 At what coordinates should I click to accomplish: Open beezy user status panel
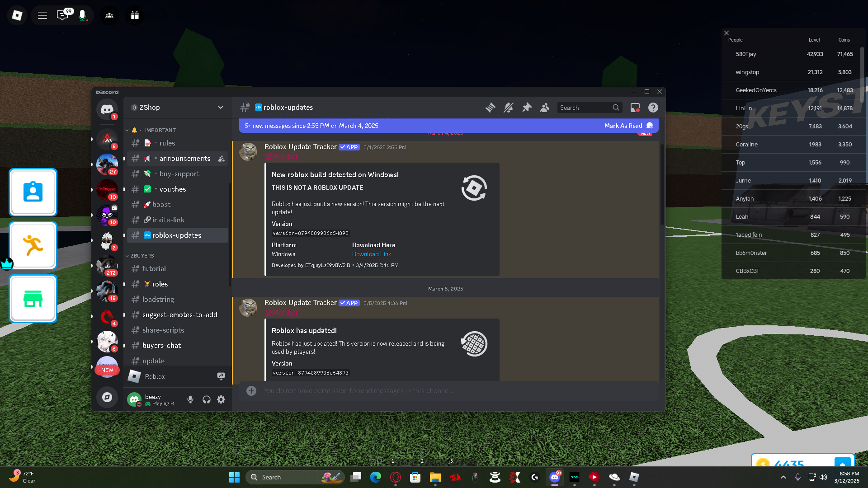(154, 400)
